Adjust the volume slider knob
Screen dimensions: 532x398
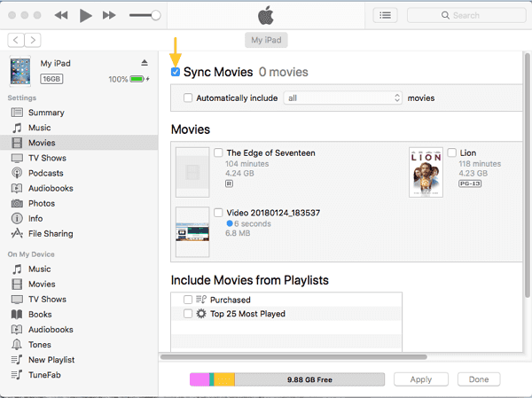(x=156, y=15)
